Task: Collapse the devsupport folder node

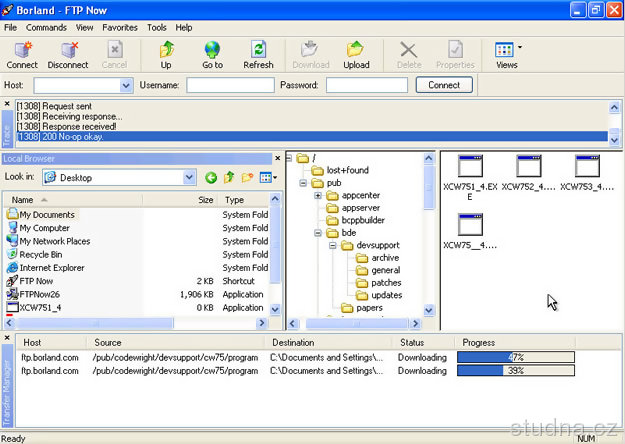Action: tap(333, 245)
